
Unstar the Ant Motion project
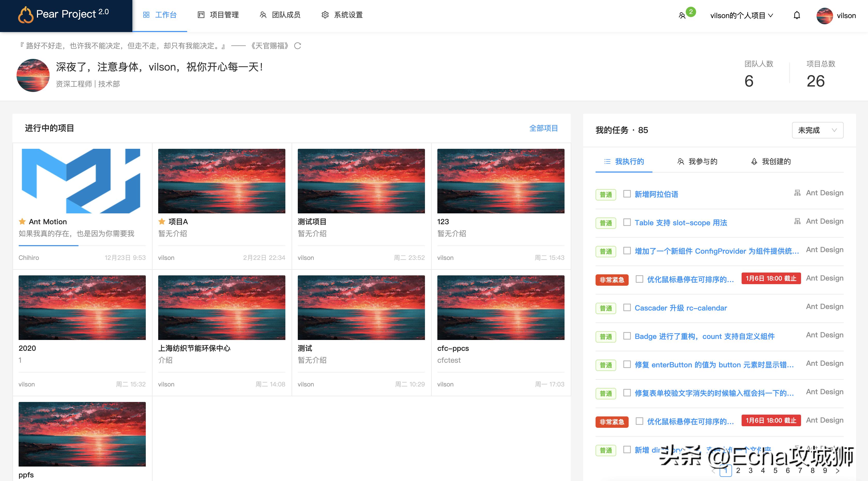click(21, 222)
